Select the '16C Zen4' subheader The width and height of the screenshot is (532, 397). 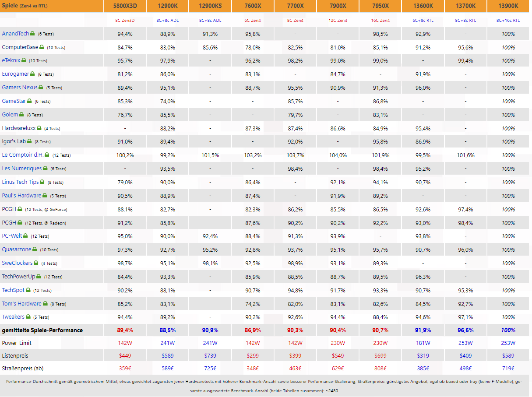pyautogui.click(x=380, y=21)
